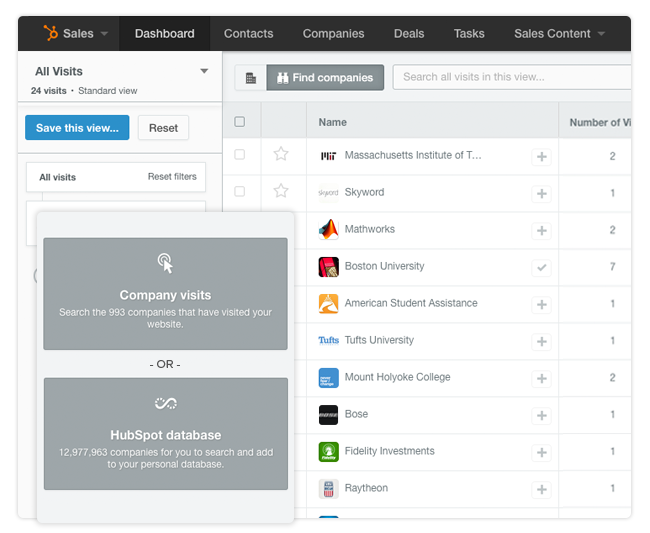Click the Bose logo icon

[x=328, y=414]
